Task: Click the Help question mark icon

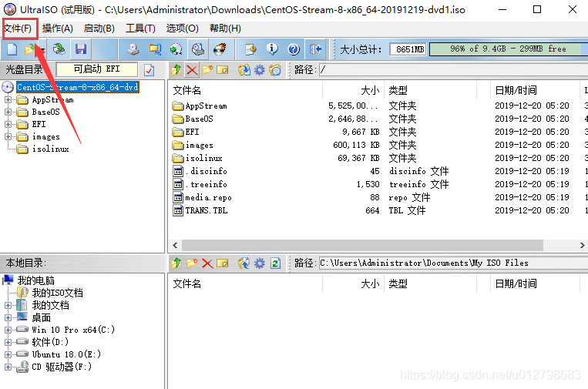Action: [294, 49]
